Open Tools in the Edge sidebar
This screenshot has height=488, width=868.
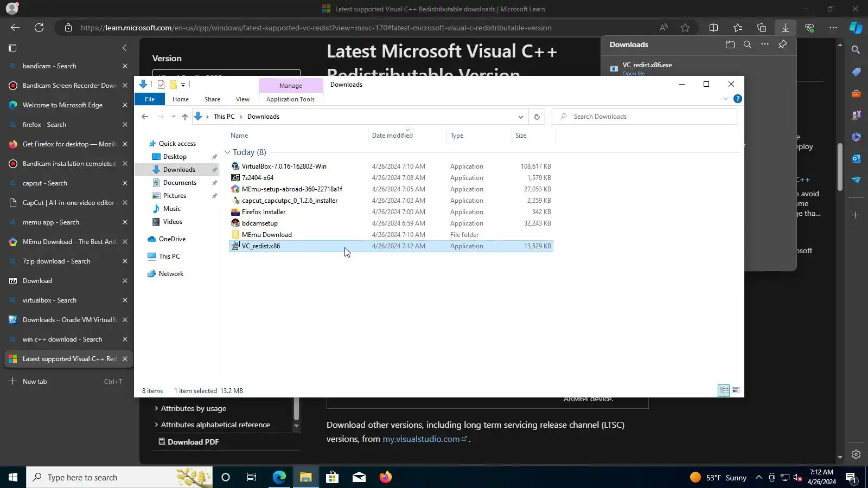856,93
